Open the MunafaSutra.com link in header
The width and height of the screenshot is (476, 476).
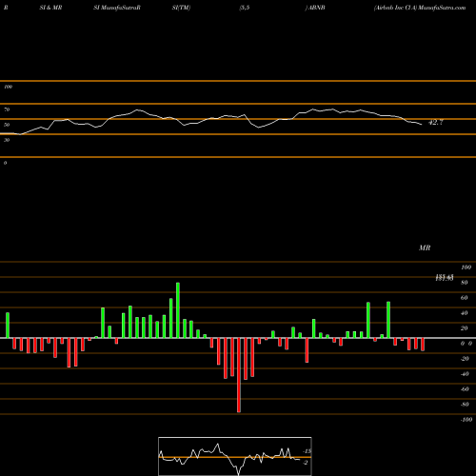pyautogui.click(x=442, y=8)
